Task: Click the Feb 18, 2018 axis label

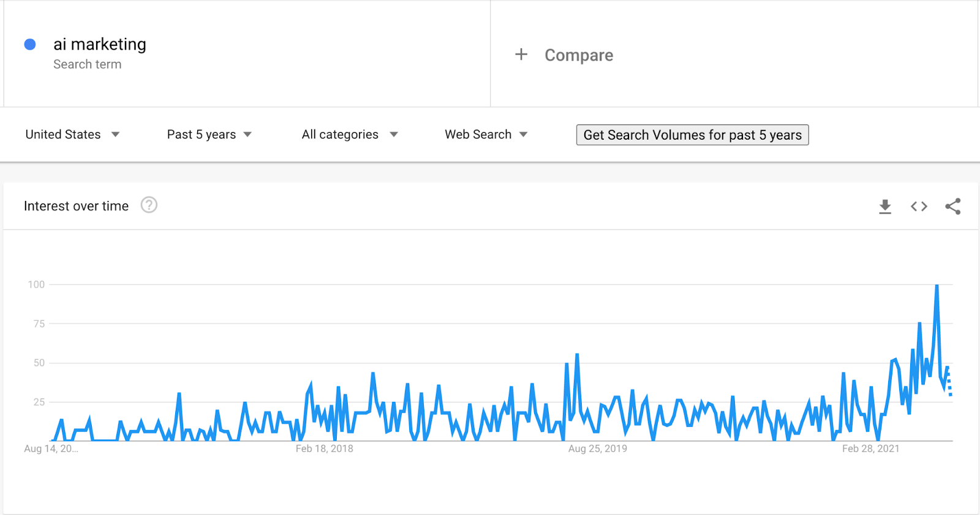Action: click(x=324, y=449)
